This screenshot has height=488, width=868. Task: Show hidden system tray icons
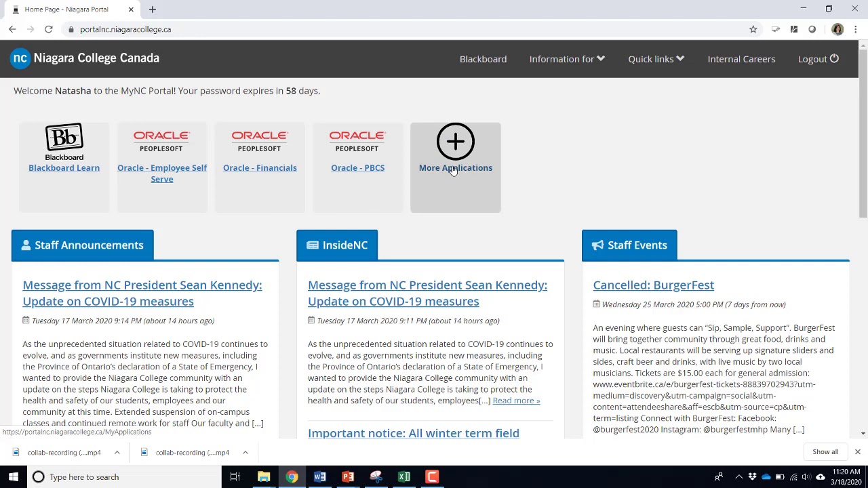click(x=738, y=476)
